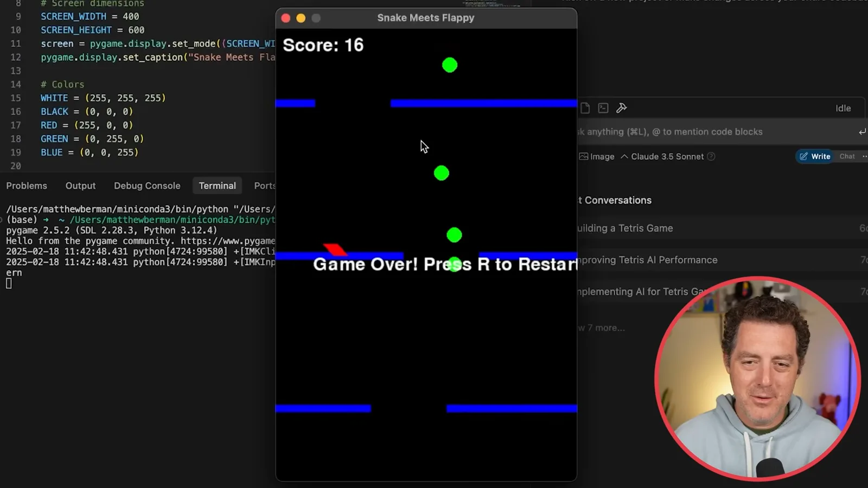The width and height of the screenshot is (868, 488).
Task: Click the terminal icon in the Cascade toolbar
Action: tap(603, 108)
